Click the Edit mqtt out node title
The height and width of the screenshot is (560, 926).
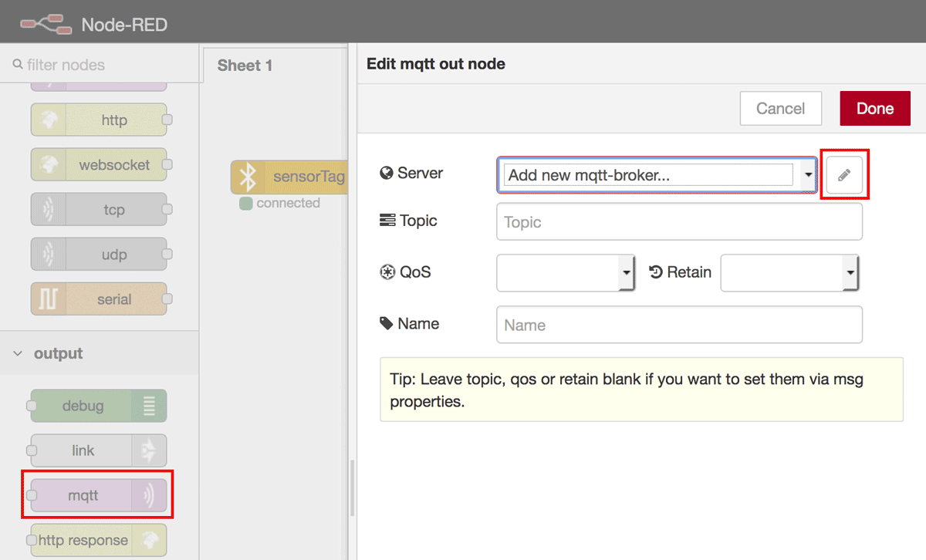[436, 64]
